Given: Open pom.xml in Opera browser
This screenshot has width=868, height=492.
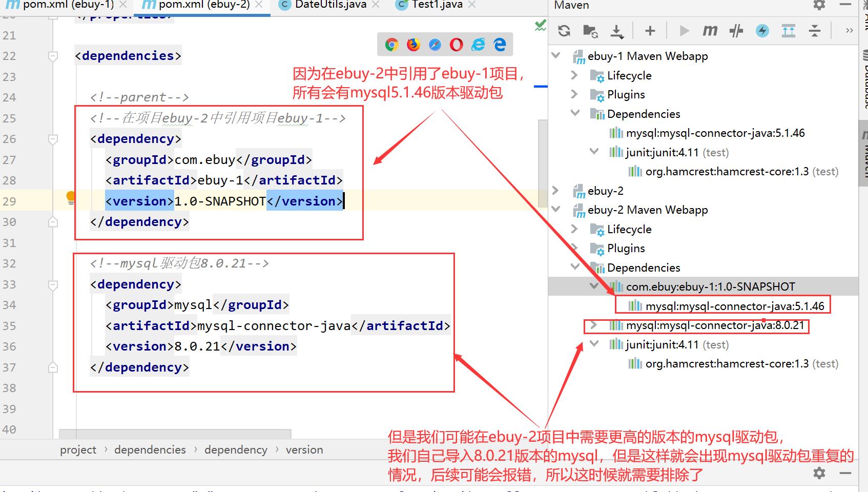Looking at the screenshot, I should [x=457, y=45].
